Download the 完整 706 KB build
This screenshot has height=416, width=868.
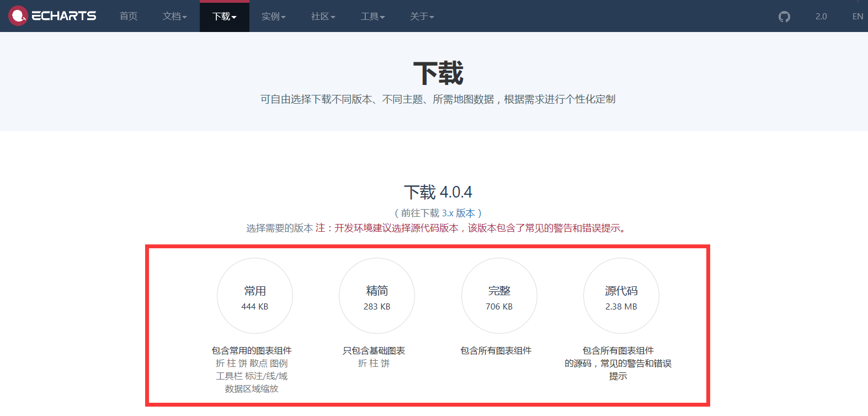pyautogui.click(x=499, y=296)
